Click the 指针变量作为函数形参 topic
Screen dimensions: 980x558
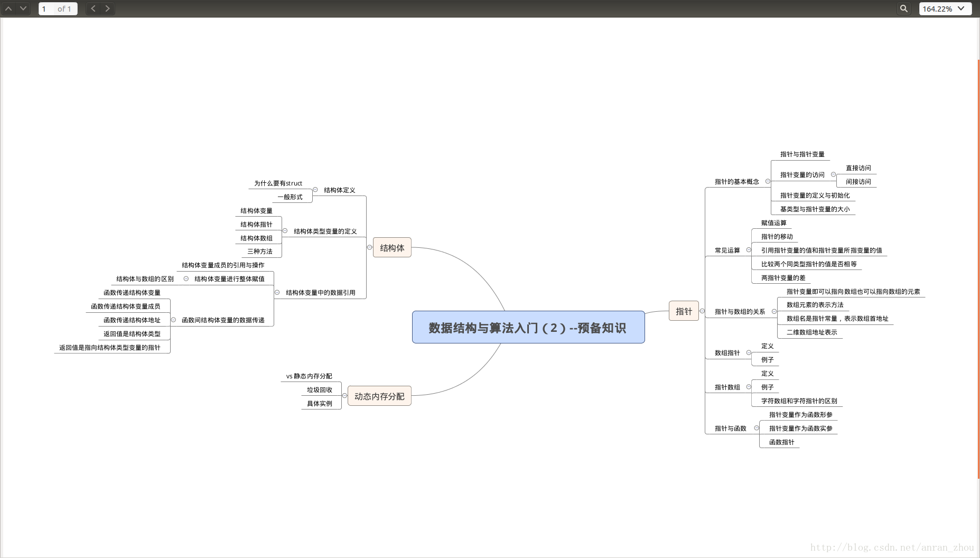point(801,415)
